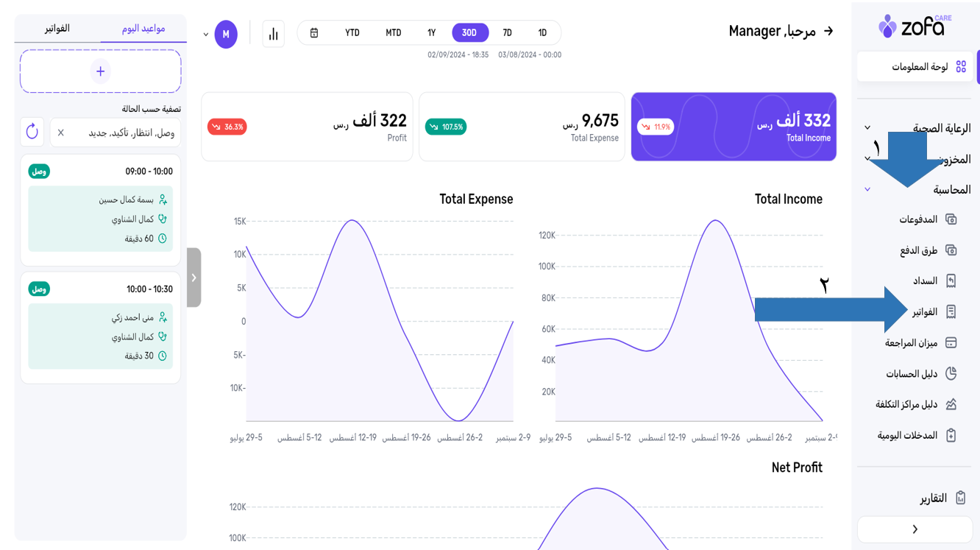Viewport: 980px width, 550px height.
Task: Switch to the الفواتير tab in the side panel
Action: tap(57, 29)
